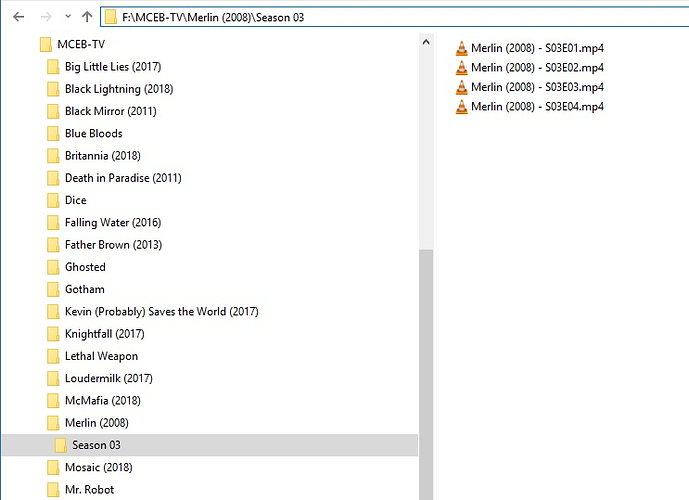The height and width of the screenshot is (500, 689).
Task: Click Kevin (Probably) Saves the World folder icon
Action: pyautogui.click(x=53, y=312)
